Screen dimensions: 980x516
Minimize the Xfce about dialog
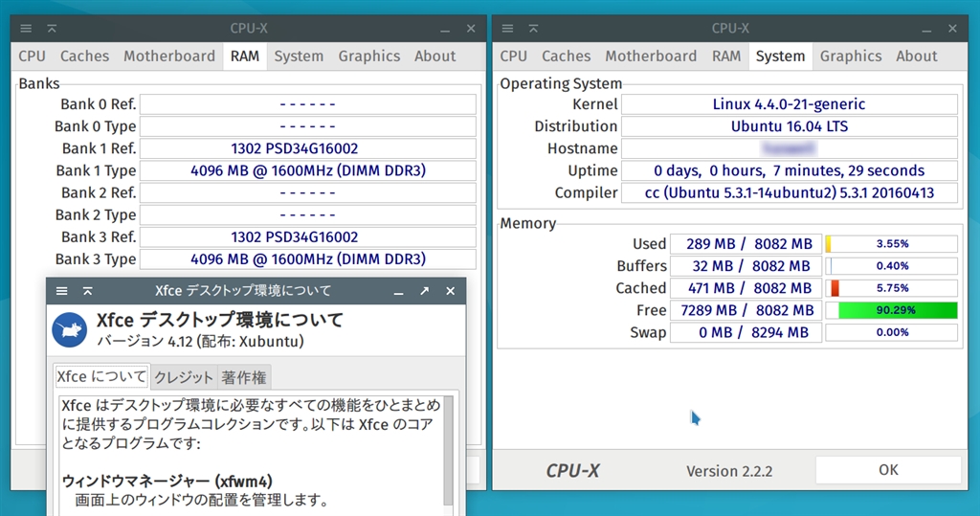[x=398, y=292]
